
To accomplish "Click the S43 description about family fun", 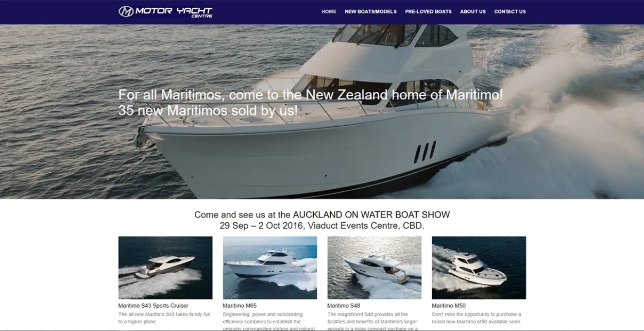I will (x=164, y=318).
